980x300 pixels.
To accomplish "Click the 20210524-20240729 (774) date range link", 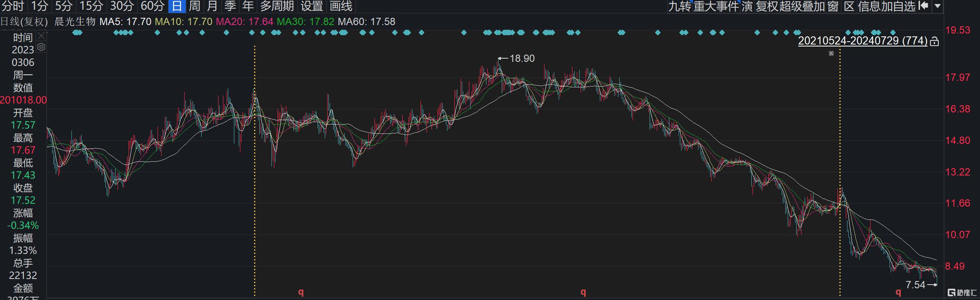I will (x=863, y=41).
